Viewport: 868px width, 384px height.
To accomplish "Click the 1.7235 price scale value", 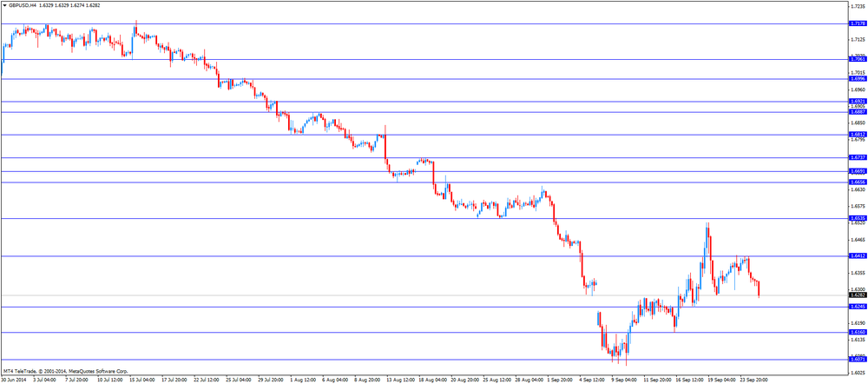I will 858,7.
